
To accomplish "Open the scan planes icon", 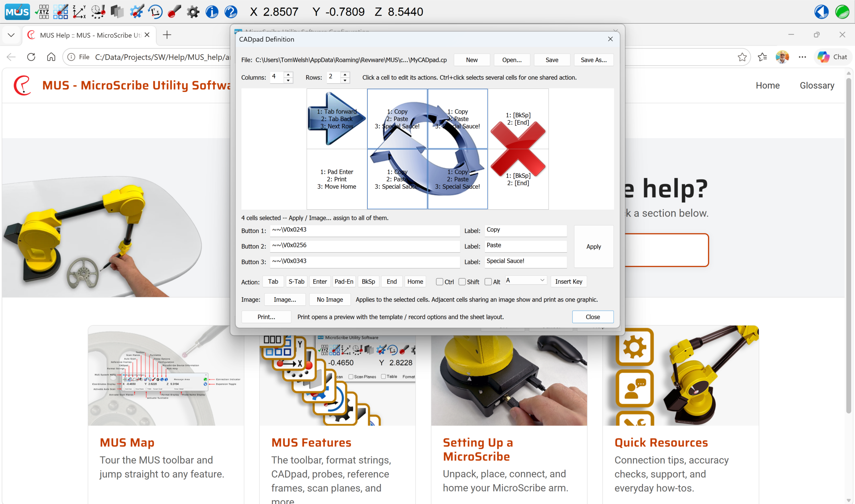I will click(117, 12).
